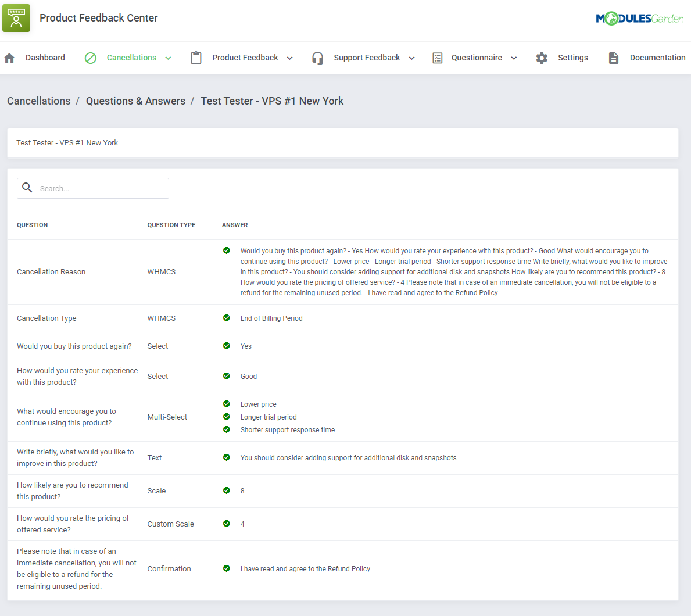
Task: Go to Cancellations breadcrumb link
Action: [39, 101]
